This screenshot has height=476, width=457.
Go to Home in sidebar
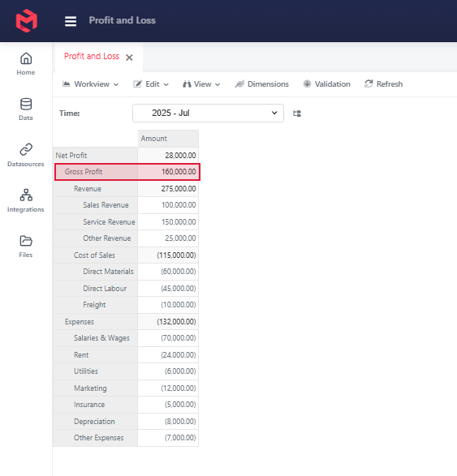(x=26, y=64)
